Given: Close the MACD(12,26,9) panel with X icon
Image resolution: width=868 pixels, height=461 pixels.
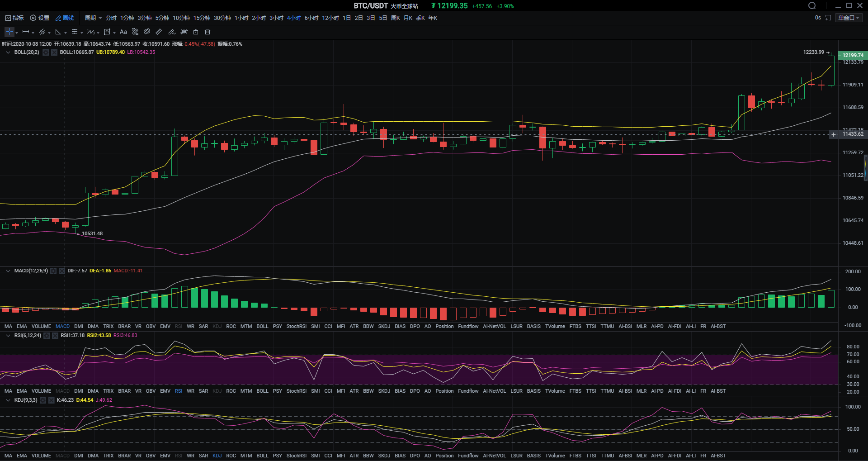Looking at the screenshot, I should (62, 271).
